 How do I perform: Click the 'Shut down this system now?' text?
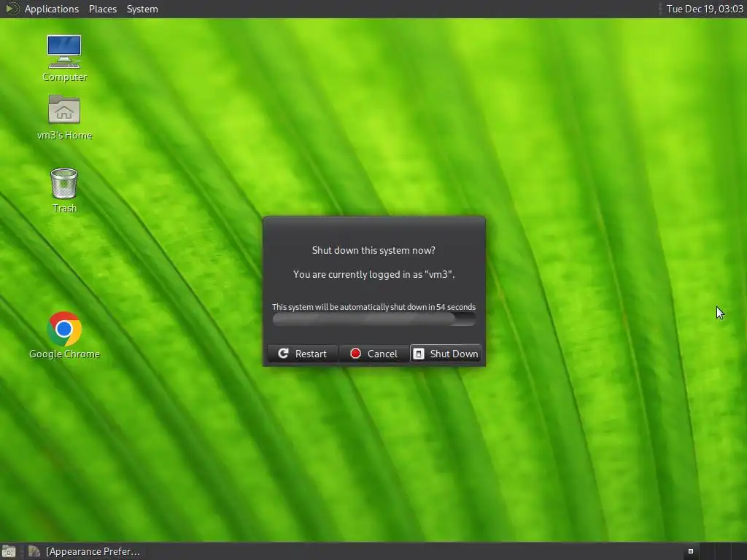pyautogui.click(x=373, y=250)
